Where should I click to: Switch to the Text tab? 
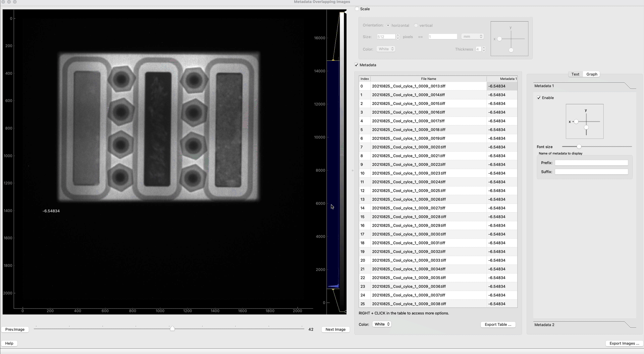coord(575,74)
